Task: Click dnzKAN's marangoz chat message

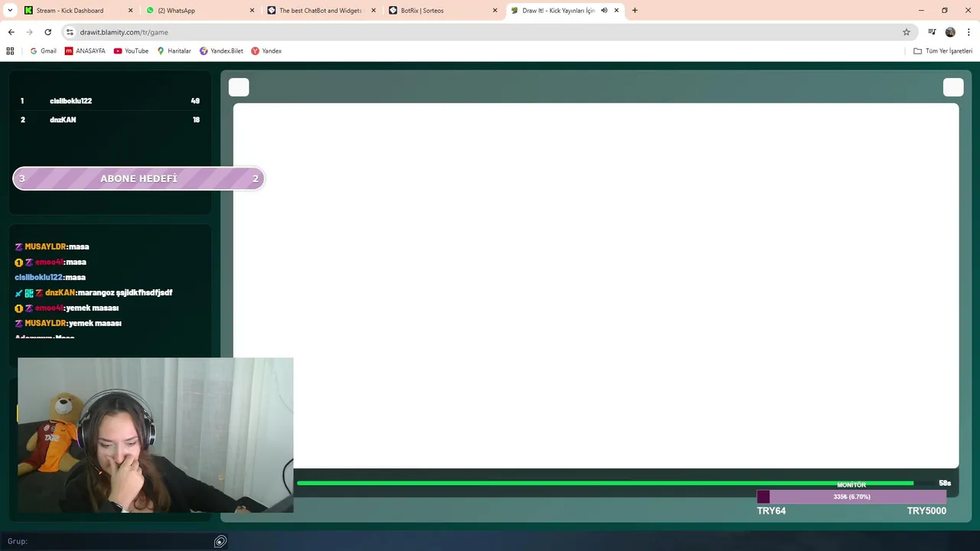Action: pyautogui.click(x=93, y=293)
